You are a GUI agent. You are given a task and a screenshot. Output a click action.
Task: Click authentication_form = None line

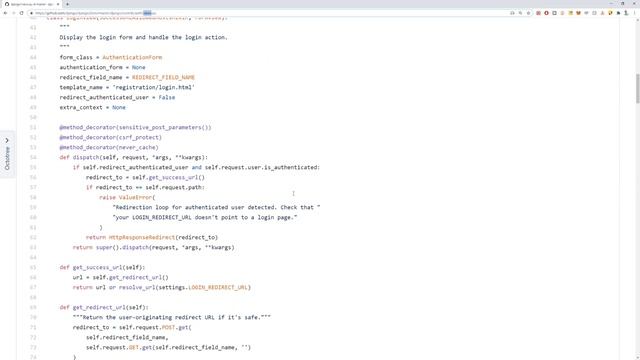tap(102, 67)
